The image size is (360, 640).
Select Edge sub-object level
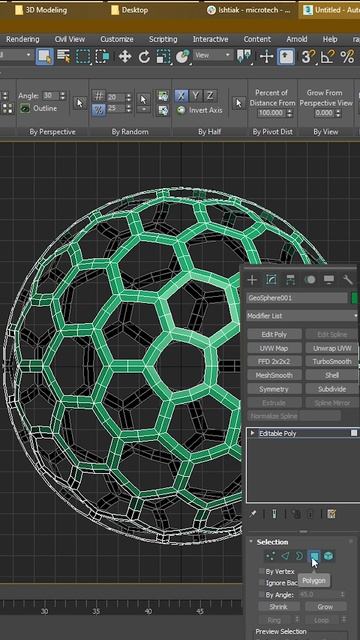[285, 556]
